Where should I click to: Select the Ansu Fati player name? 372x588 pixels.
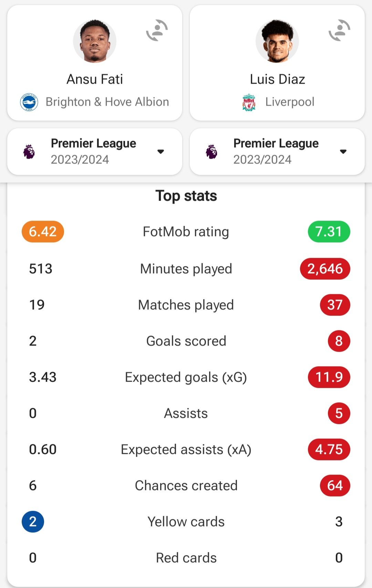pos(95,79)
